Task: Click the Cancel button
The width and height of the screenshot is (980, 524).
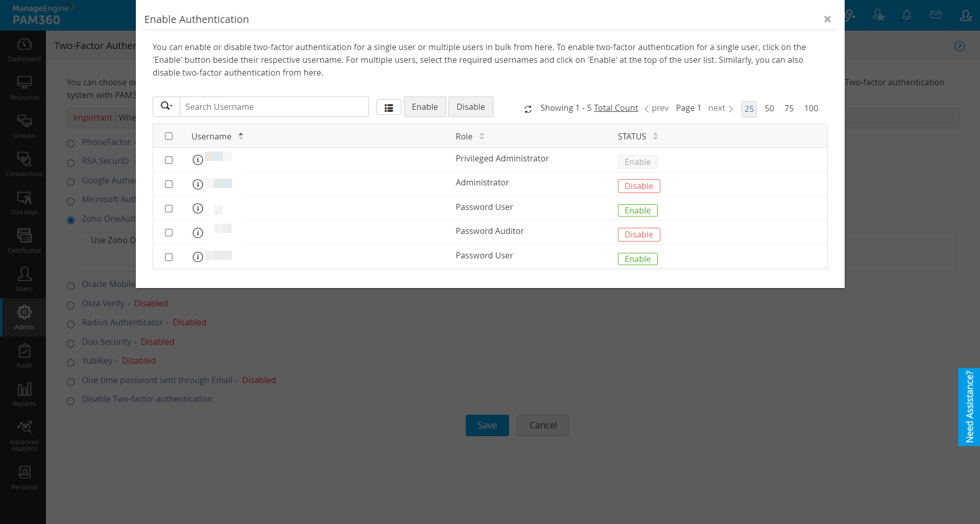Action: tap(543, 425)
